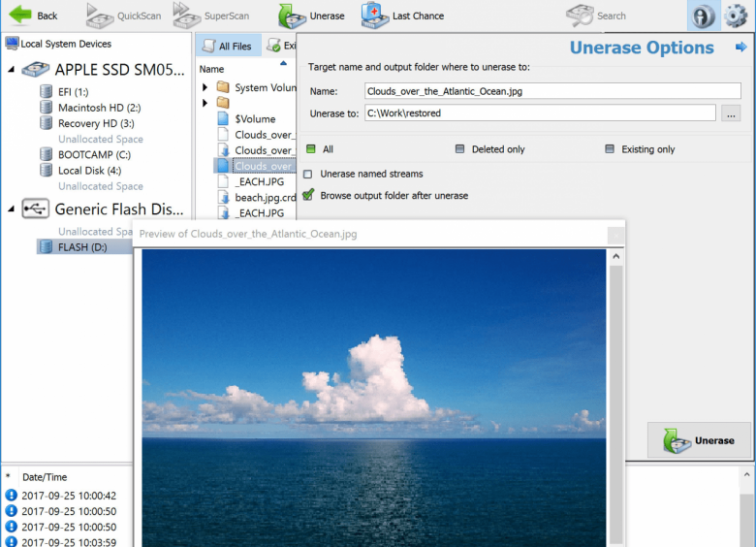Start a QuickScan from toolbar
Screen dimensions: 756x547
101,16
